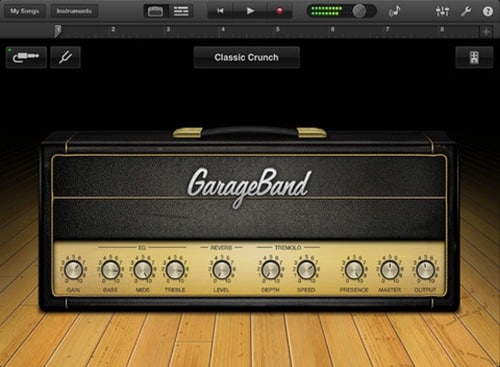This screenshot has width=500, height=367.
Task: Open song settings wrench icon
Action: click(466, 11)
